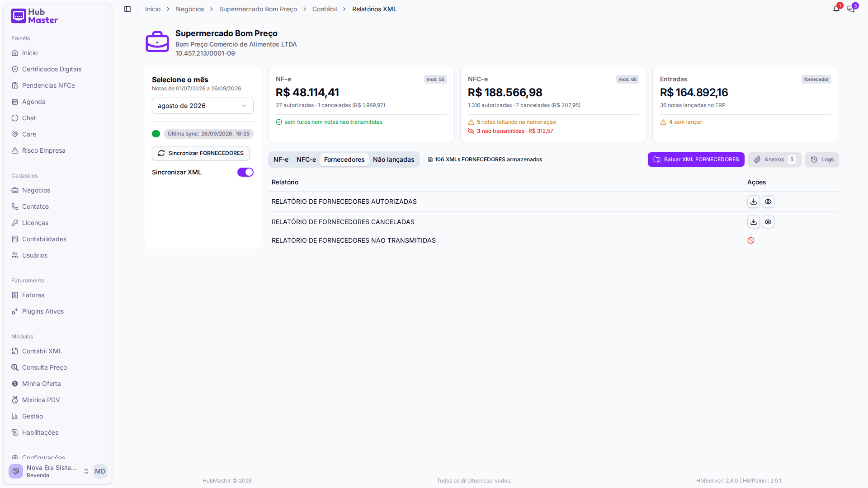Open Chat from the sidebar
Image resolution: width=868 pixels, height=488 pixels.
58,118
